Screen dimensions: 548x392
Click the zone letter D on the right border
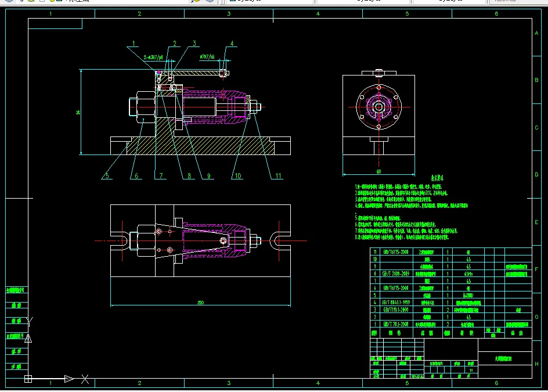(x=536, y=174)
